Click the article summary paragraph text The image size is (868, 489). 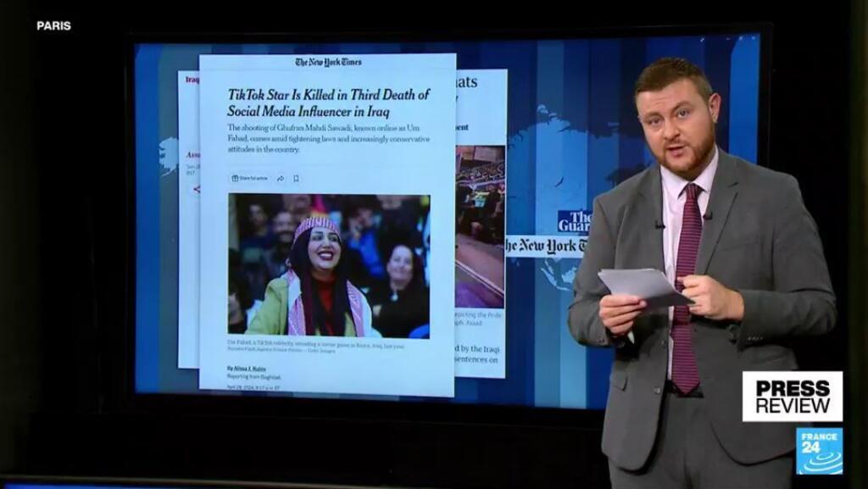(x=328, y=137)
